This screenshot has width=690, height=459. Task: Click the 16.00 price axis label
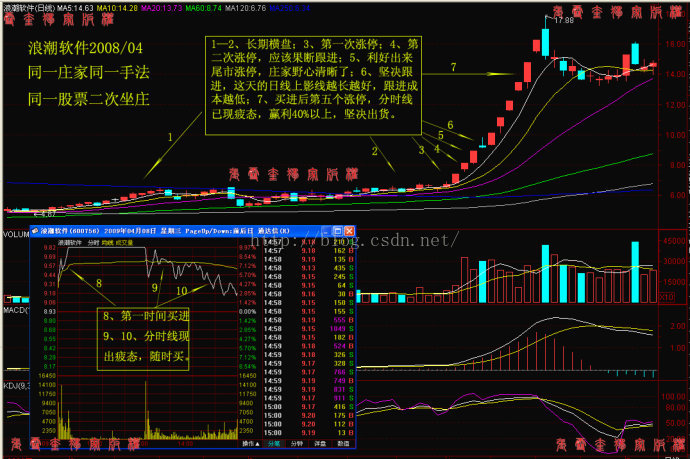pos(675,44)
